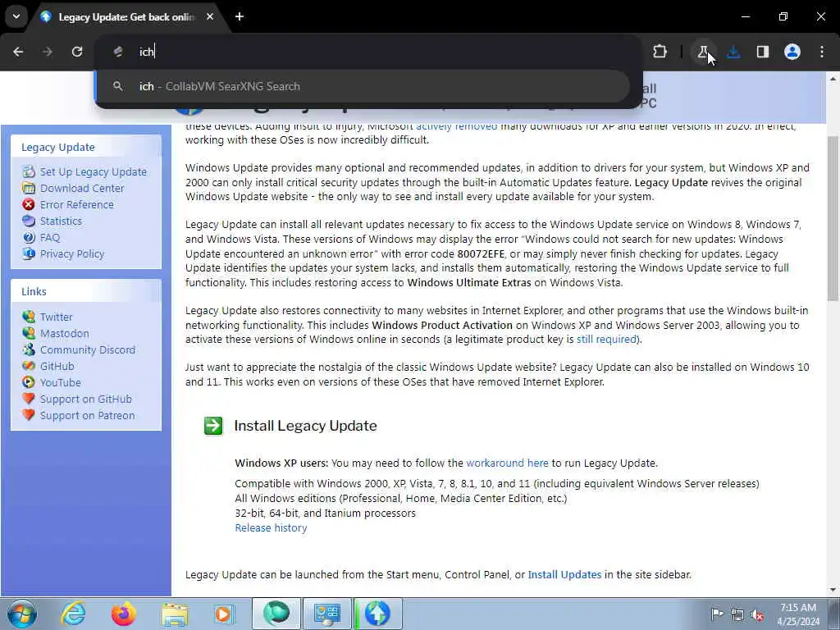Close the Legacy Update tab

(210, 16)
